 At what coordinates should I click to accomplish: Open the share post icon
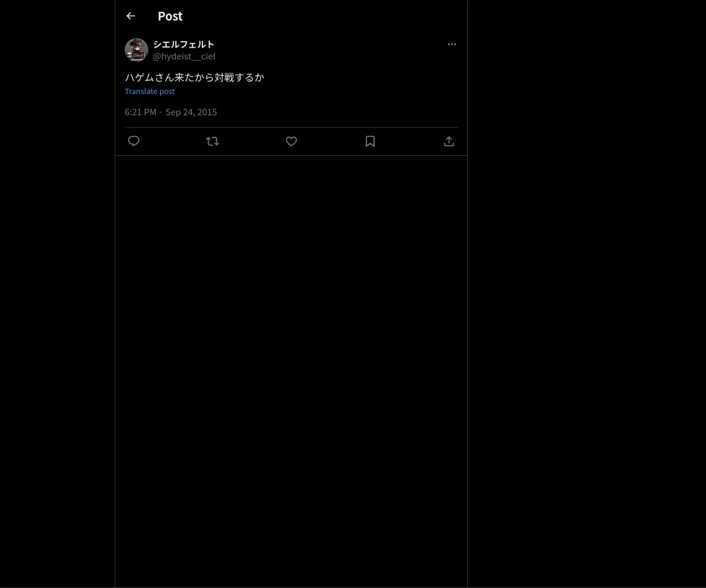point(449,141)
